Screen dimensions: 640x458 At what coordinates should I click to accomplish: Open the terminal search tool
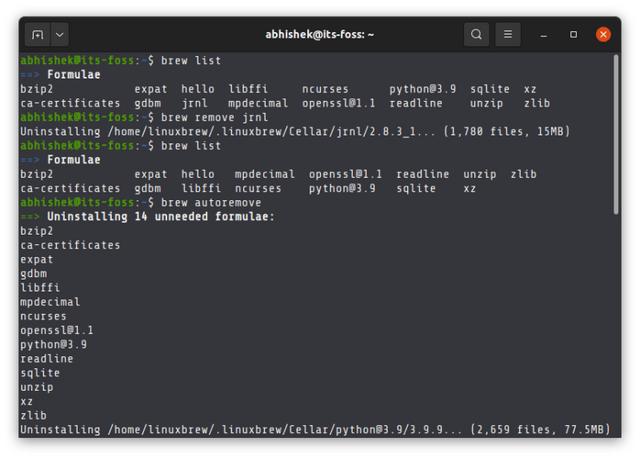(476, 34)
